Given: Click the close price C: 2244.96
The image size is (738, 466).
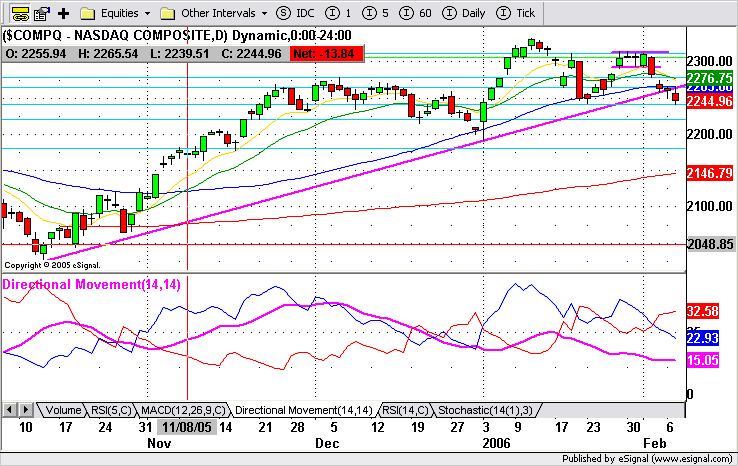Looking at the screenshot, I should coord(251,54).
